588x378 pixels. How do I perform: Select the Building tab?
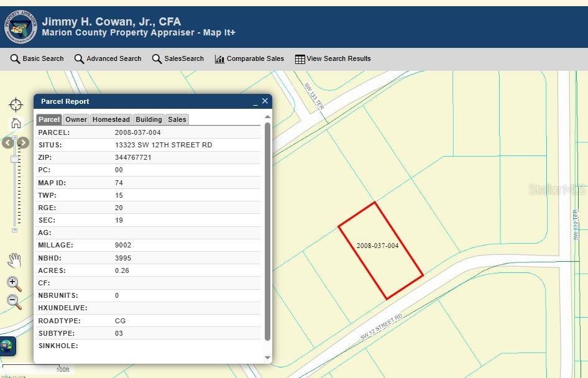149,119
